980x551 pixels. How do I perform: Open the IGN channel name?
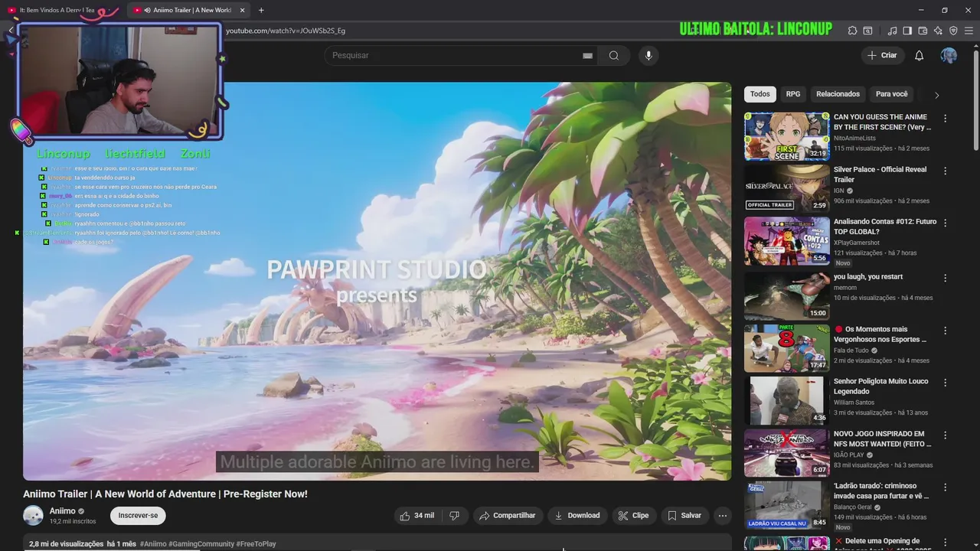coord(840,191)
